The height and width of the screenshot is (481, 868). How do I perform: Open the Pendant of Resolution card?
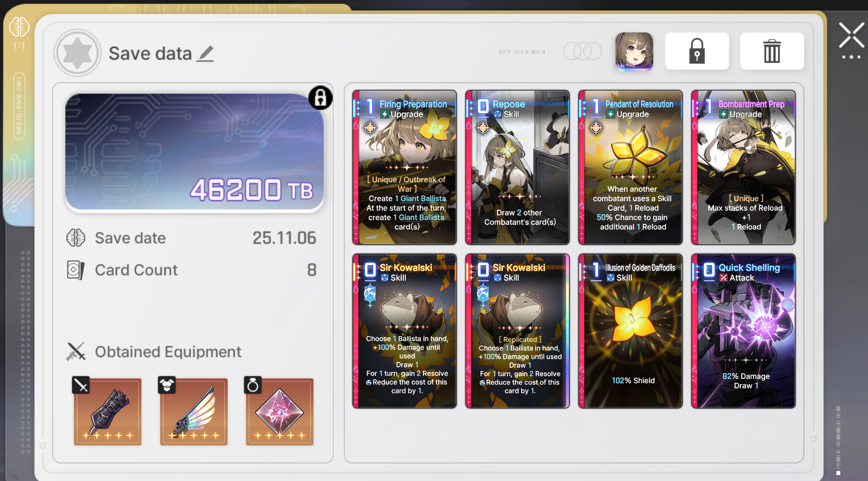point(630,167)
